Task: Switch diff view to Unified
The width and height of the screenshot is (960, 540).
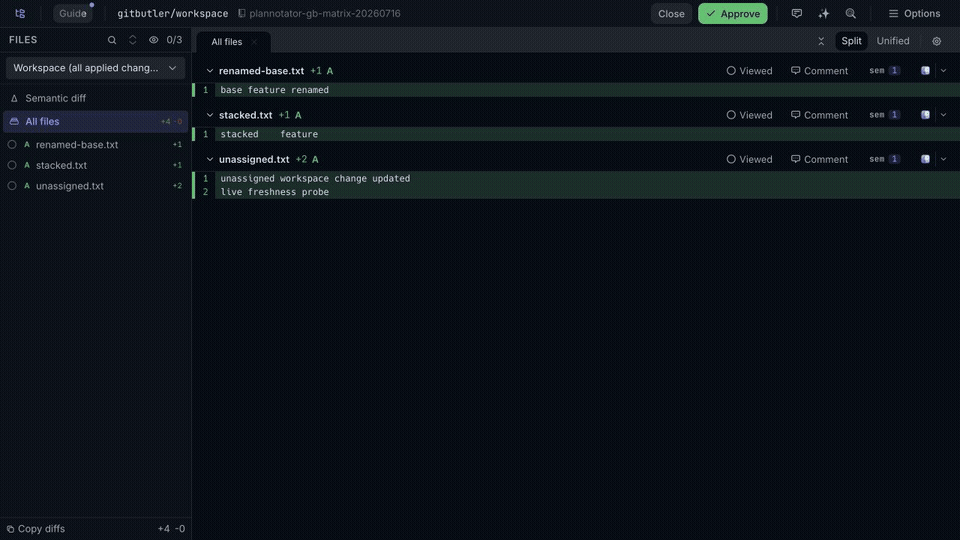Action: (893, 41)
